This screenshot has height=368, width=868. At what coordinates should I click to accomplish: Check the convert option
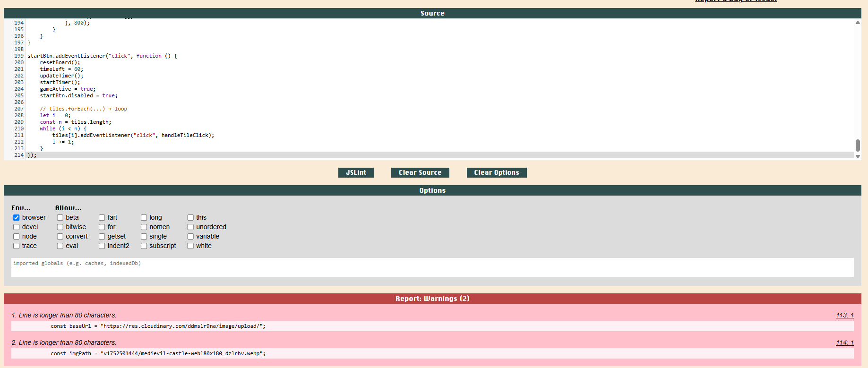[60, 237]
